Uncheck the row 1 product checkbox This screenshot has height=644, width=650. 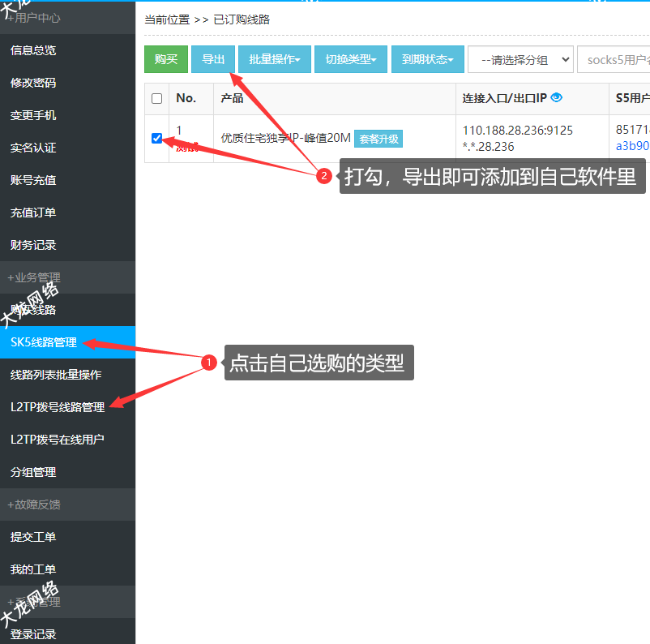tap(157, 138)
